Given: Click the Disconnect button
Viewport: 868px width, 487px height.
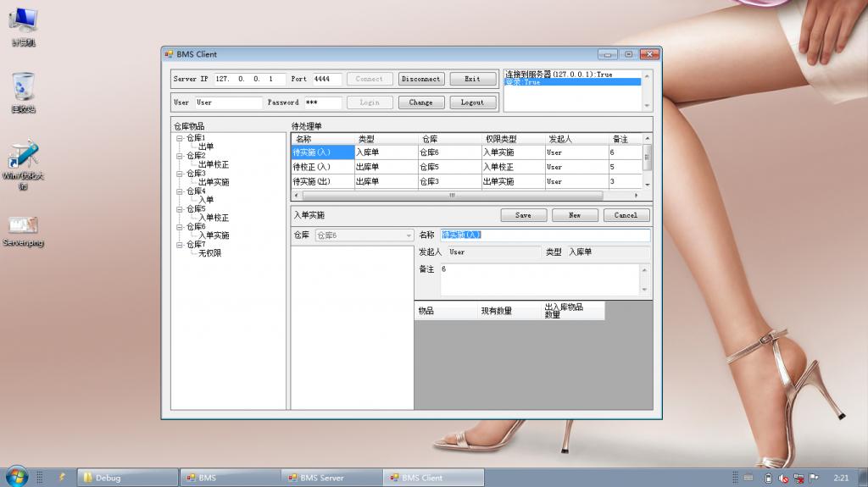Looking at the screenshot, I should point(421,79).
